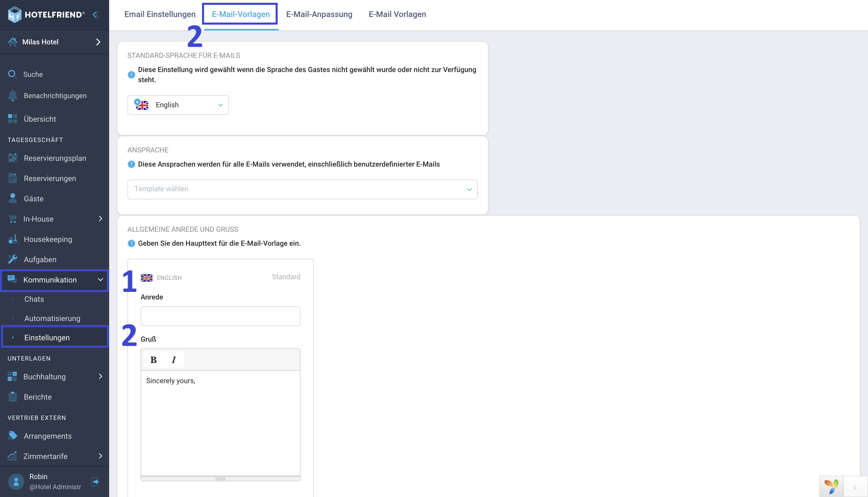Open the Yii debug toolbar logo

coord(831,487)
